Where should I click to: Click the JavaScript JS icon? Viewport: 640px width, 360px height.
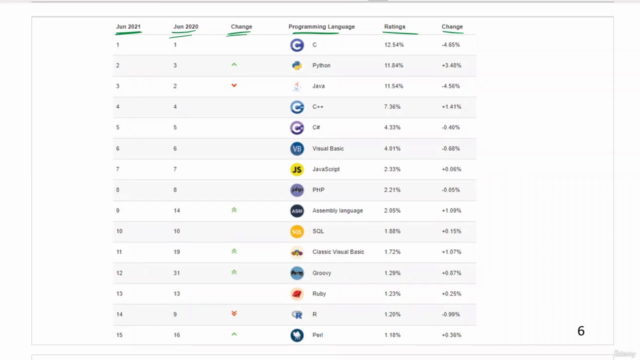tap(297, 169)
